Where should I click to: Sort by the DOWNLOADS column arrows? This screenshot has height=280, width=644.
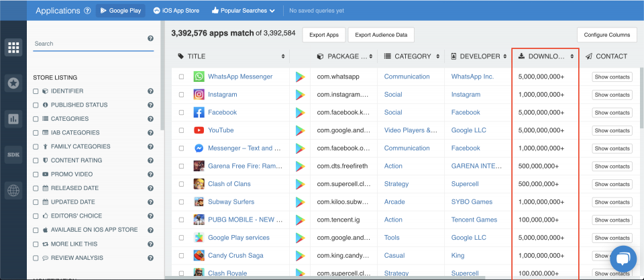point(572,56)
